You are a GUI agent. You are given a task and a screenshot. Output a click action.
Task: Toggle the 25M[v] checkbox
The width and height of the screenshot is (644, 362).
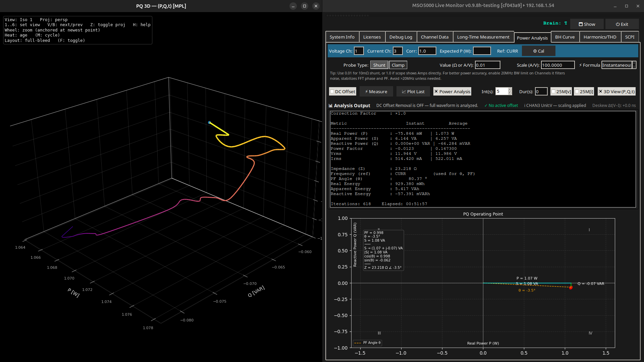click(553, 92)
